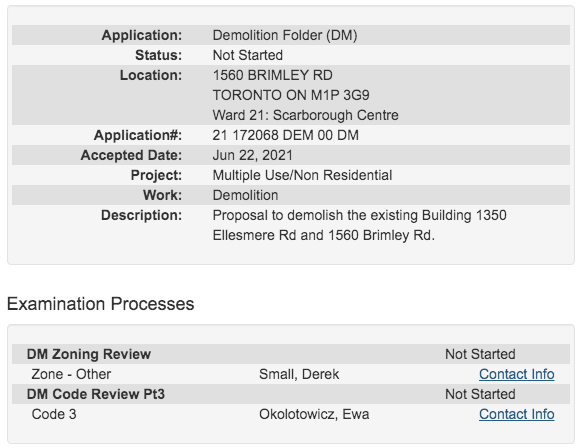Select the DM Code Review Pt3 heading
The image size is (580, 448).
[x=96, y=394]
